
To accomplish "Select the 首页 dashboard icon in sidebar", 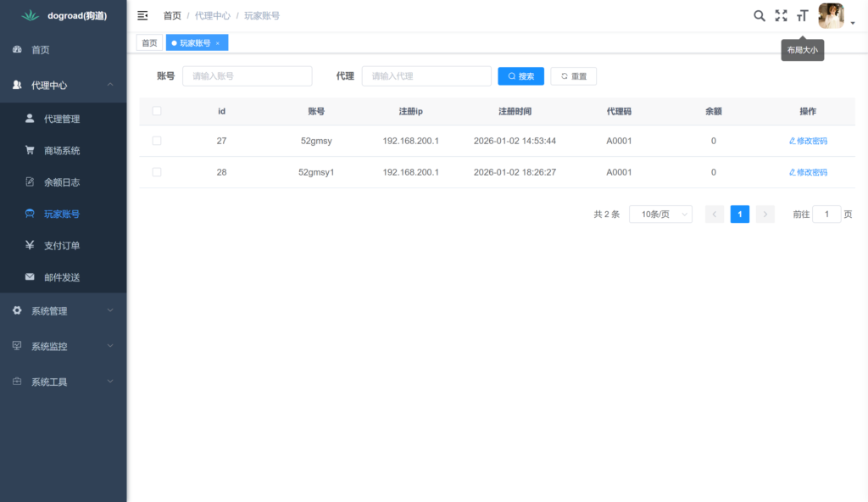I will coord(17,49).
